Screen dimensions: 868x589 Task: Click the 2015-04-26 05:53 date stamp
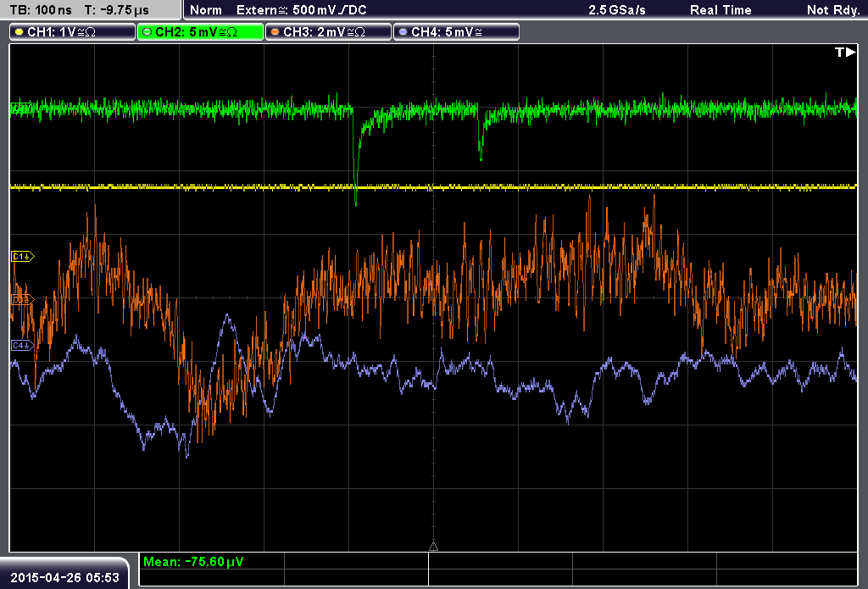click(x=64, y=578)
